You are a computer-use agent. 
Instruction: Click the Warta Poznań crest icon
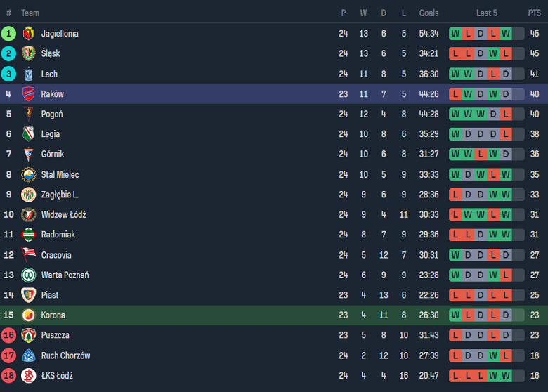point(29,275)
